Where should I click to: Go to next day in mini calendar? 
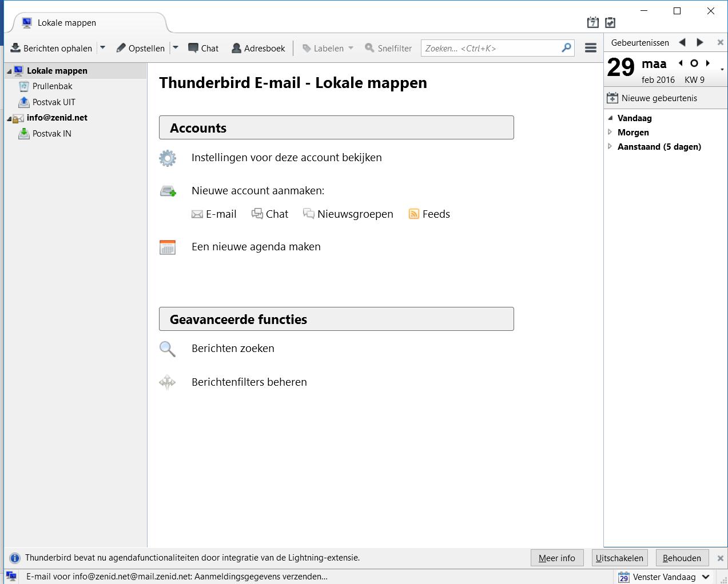pyautogui.click(x=708, y=63)
